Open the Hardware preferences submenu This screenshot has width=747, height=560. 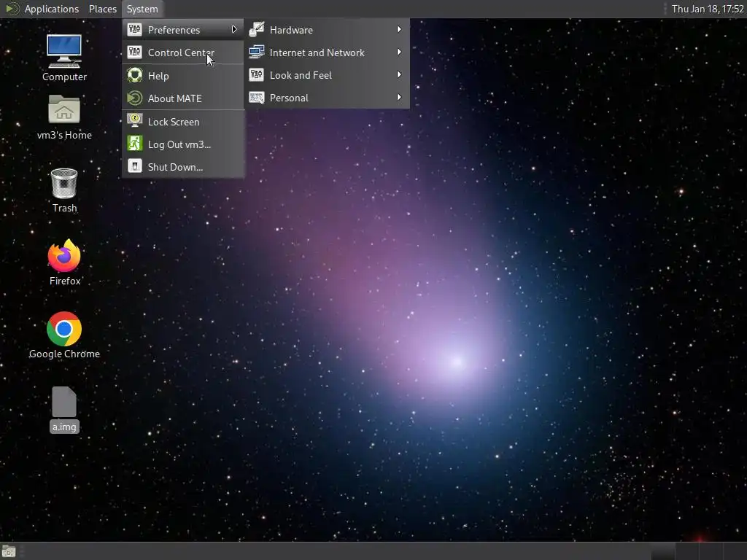(327, 29)
